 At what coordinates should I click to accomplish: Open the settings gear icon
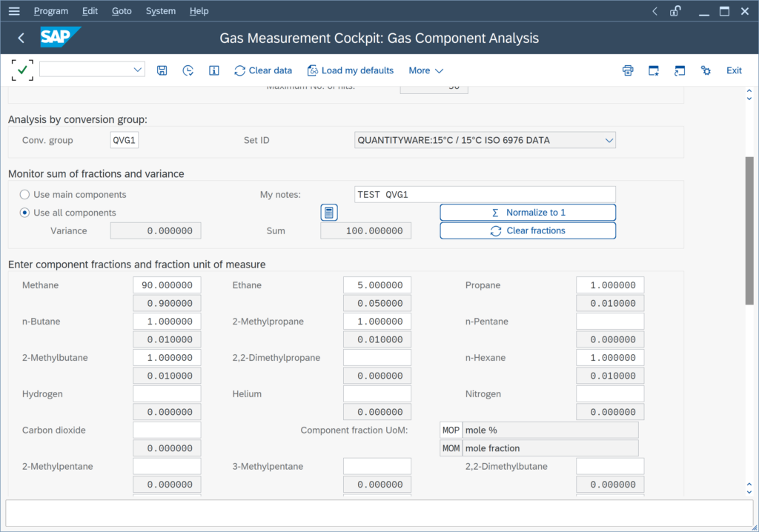706,70
